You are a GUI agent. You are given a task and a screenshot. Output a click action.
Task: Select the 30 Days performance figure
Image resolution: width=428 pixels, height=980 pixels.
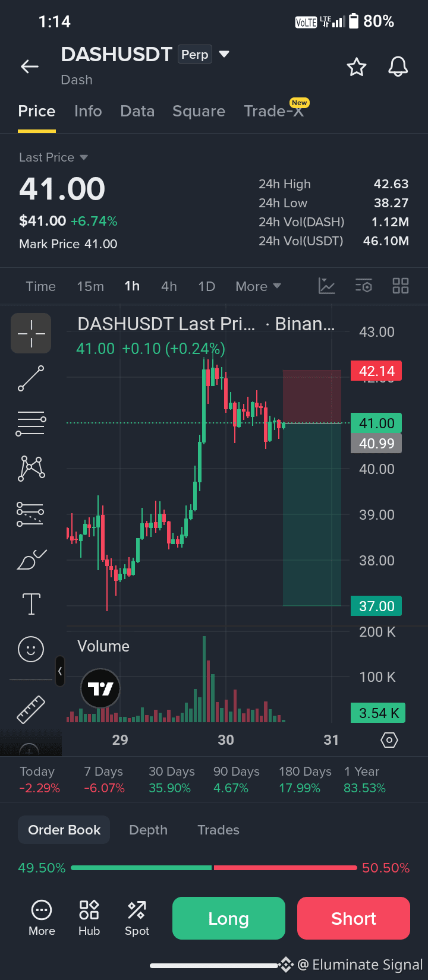click(x=172, y=780)
